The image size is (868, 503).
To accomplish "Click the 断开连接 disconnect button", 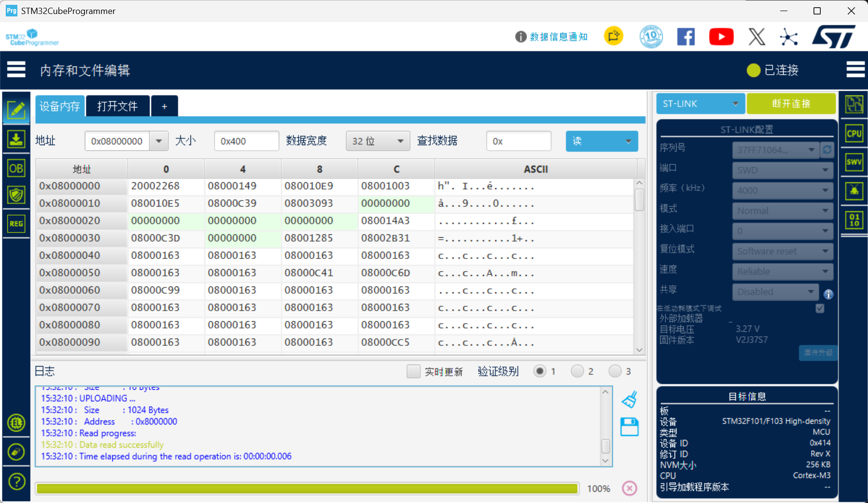I will pyautogui.click(x=791, y=104).
